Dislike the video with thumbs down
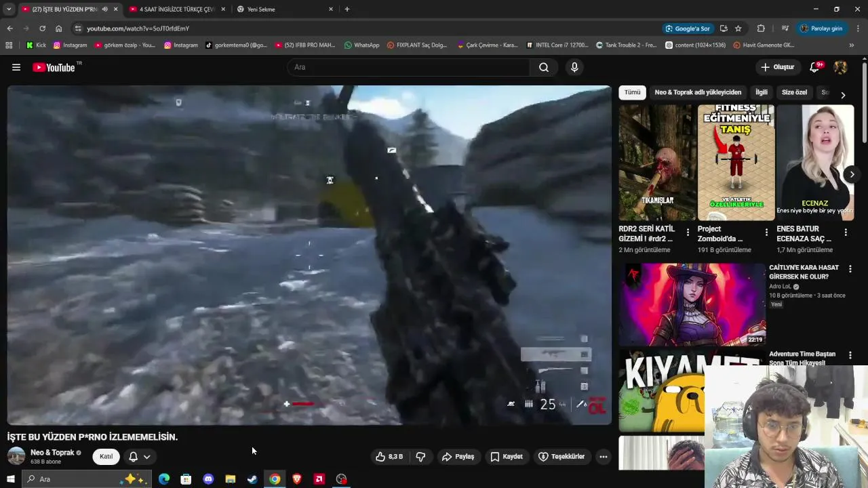868x488 pixels. [x=420, y=457]
